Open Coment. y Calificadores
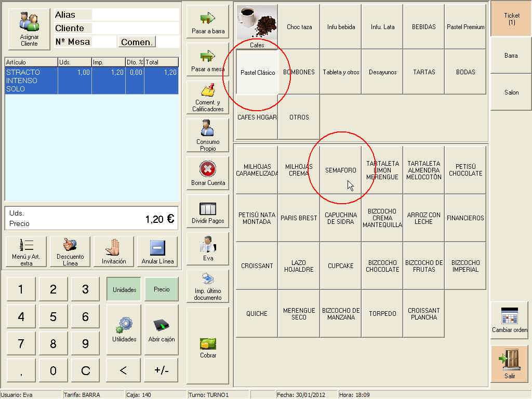 click(x=207, y=97)
